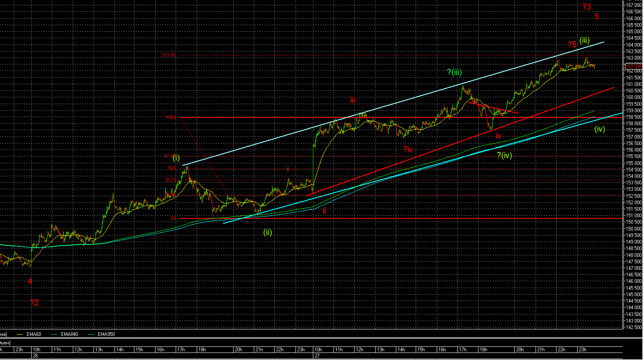
Task: Select the green ?(iii) wave label
Action: coord(454,73)
